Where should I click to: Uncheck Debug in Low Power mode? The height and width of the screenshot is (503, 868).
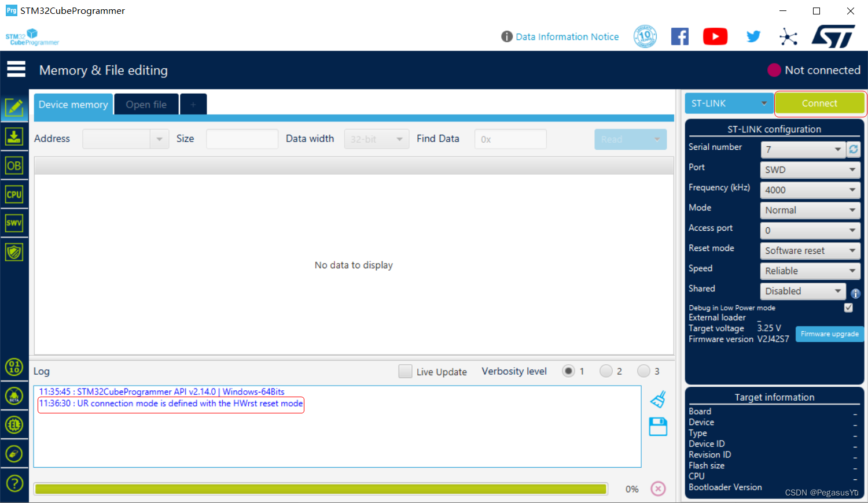848,308
